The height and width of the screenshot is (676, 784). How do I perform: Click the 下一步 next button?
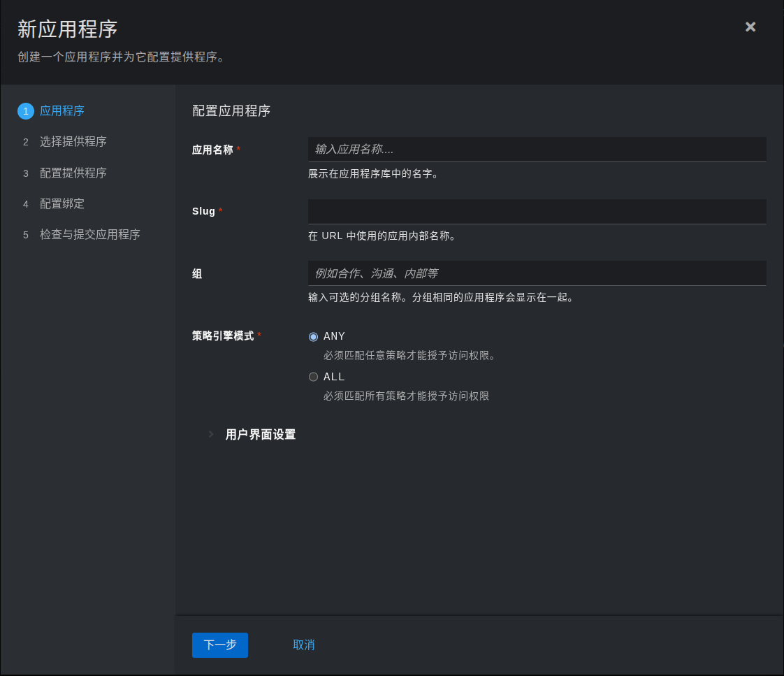pos(219,645)
